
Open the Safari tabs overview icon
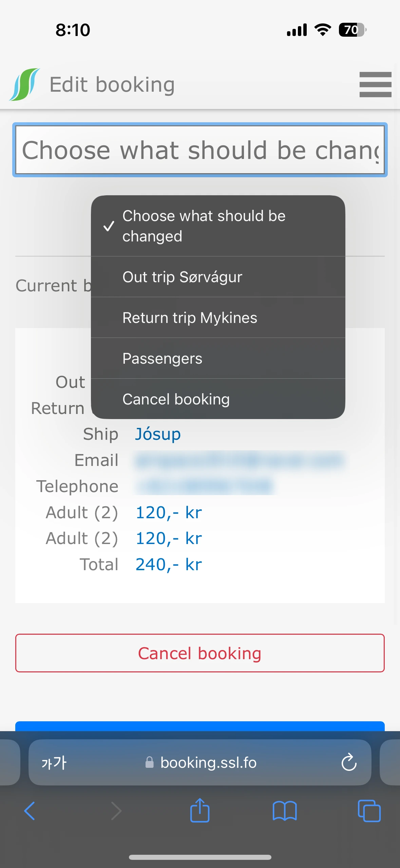tap(369, 811)
